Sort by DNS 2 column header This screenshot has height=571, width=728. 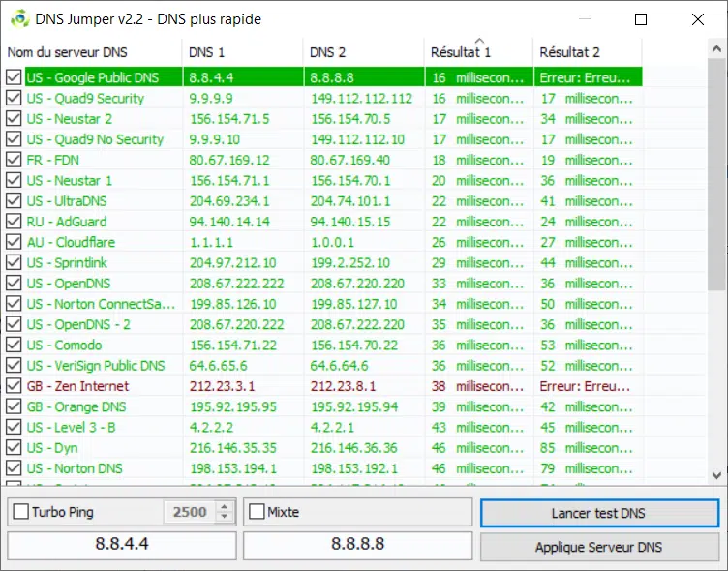coord(364,52)
